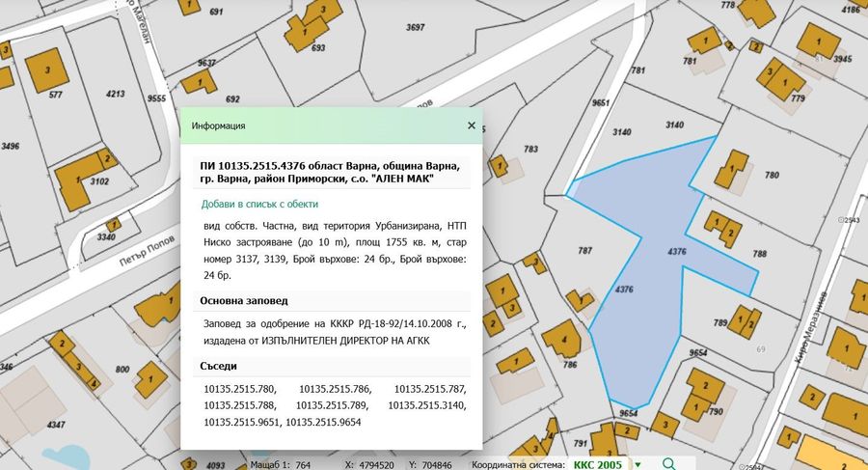Select neighbor parcel 10135.2515.9654 in the list

coord(323,423)
